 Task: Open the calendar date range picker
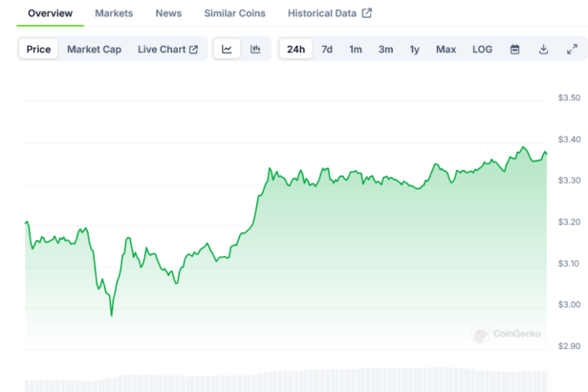tap(514, 50)
